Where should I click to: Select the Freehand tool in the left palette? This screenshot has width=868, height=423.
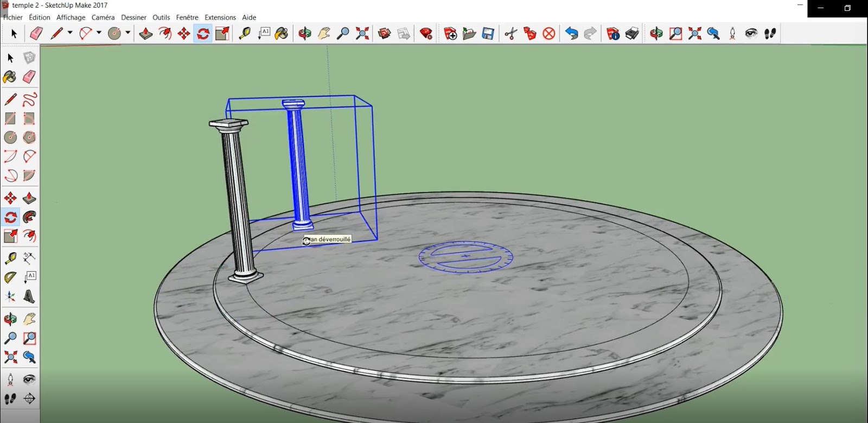point(29,99)
